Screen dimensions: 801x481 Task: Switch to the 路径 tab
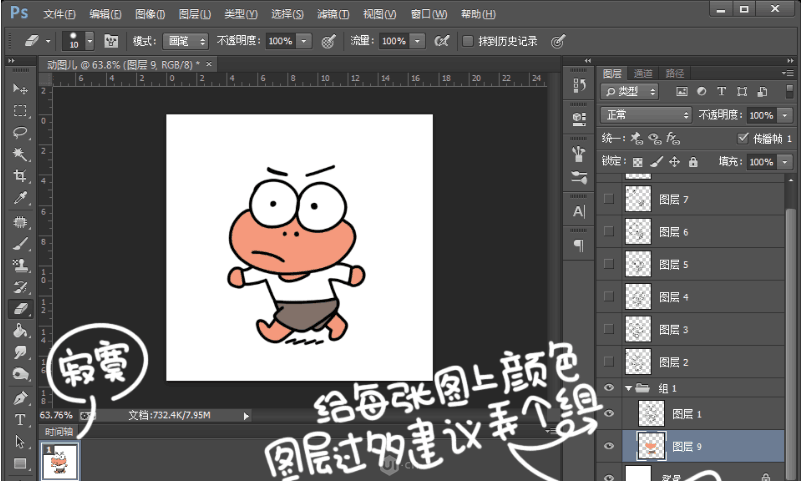pyautogui.click(x=674, y=74)
